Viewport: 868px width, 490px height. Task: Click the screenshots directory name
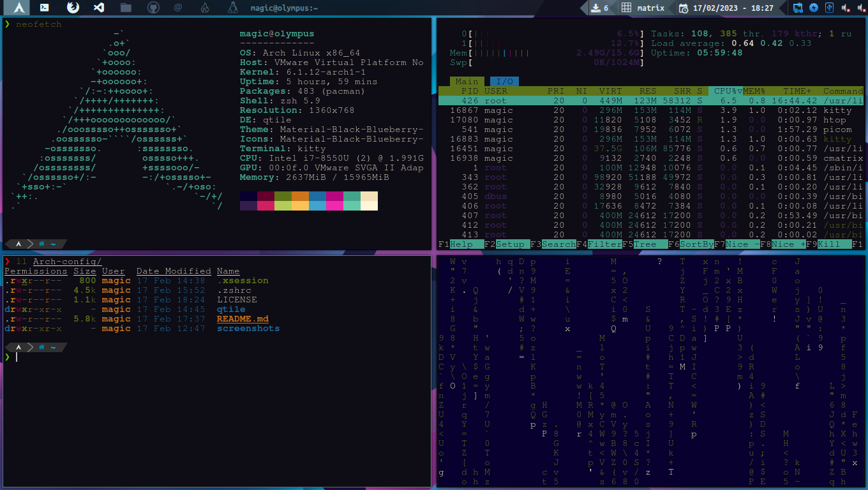point(248,329)
